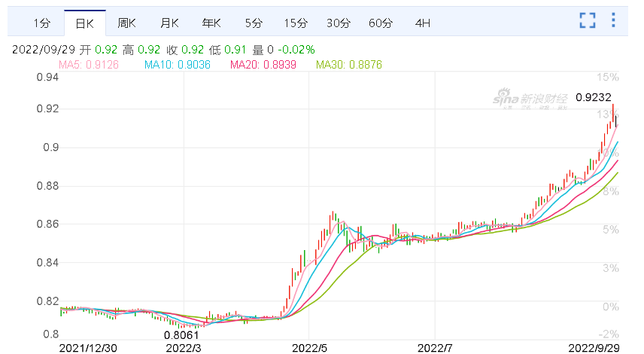Open the 月K monthly chart tab
Screen dimensions: 644x354
[169, 23]
